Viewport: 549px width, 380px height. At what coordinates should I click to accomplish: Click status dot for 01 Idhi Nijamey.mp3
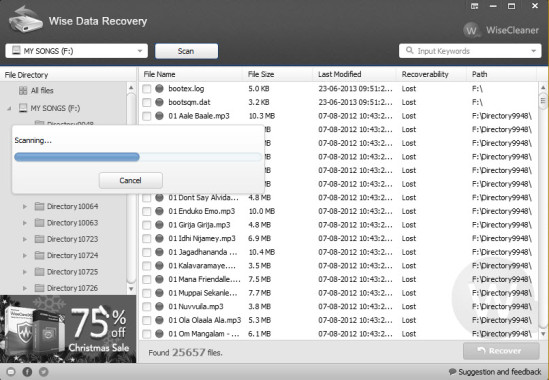[159, 239]
